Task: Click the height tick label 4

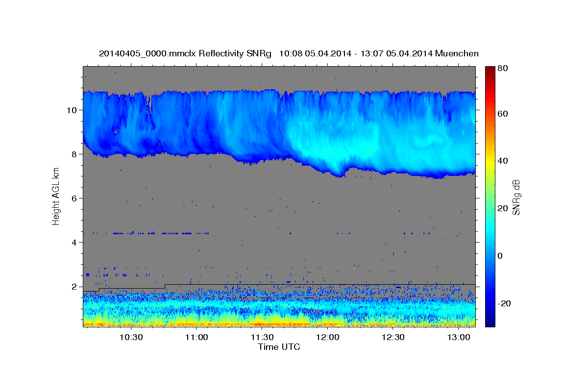Action: [73, 243]
